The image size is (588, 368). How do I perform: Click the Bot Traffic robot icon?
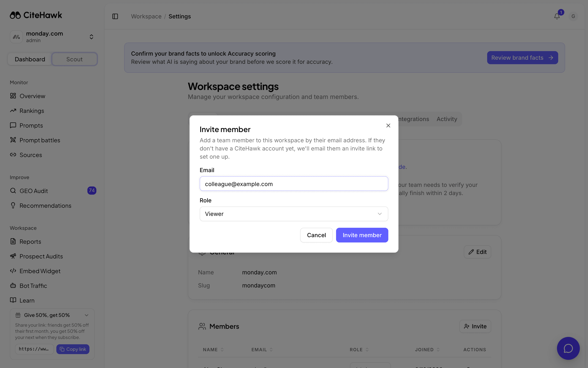click(x=13, y=285)
